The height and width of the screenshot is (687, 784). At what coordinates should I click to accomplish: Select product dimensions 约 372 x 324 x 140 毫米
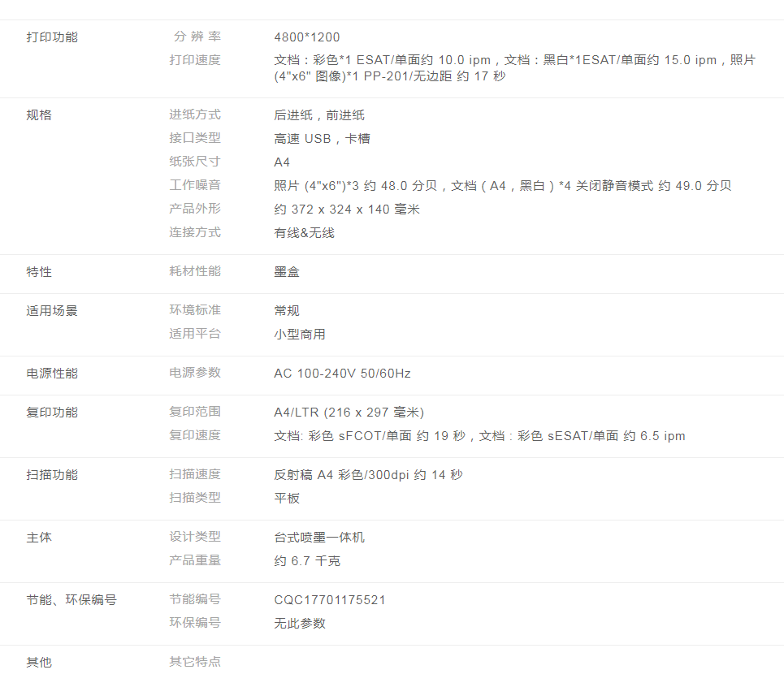pos(347,210)
